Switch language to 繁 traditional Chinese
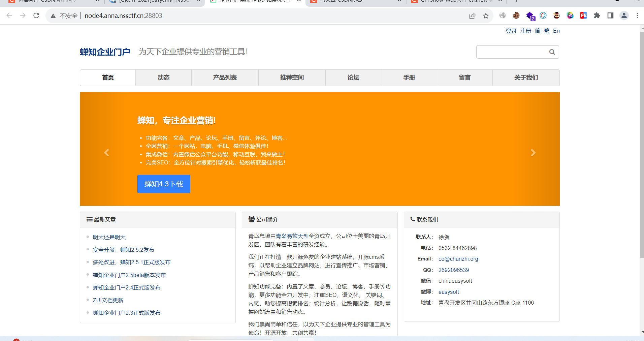 [547, 31]
